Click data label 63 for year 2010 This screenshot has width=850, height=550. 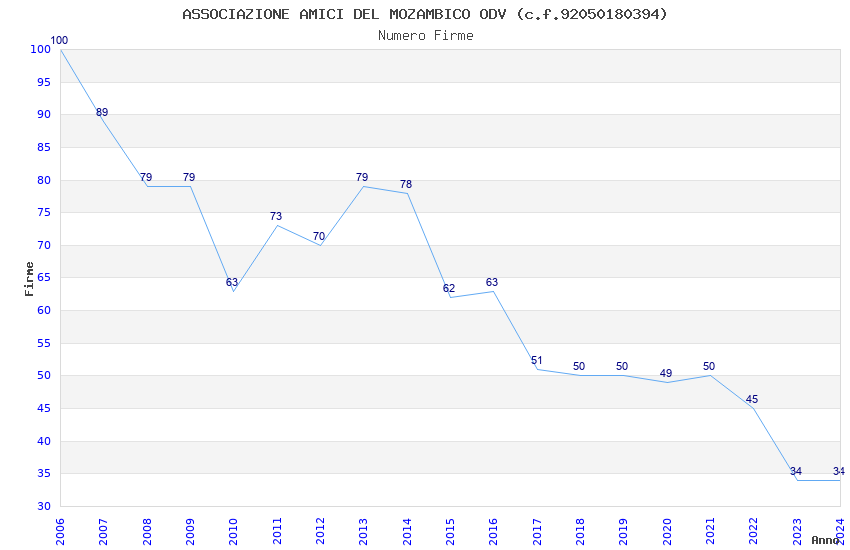[x=232, y=282]
